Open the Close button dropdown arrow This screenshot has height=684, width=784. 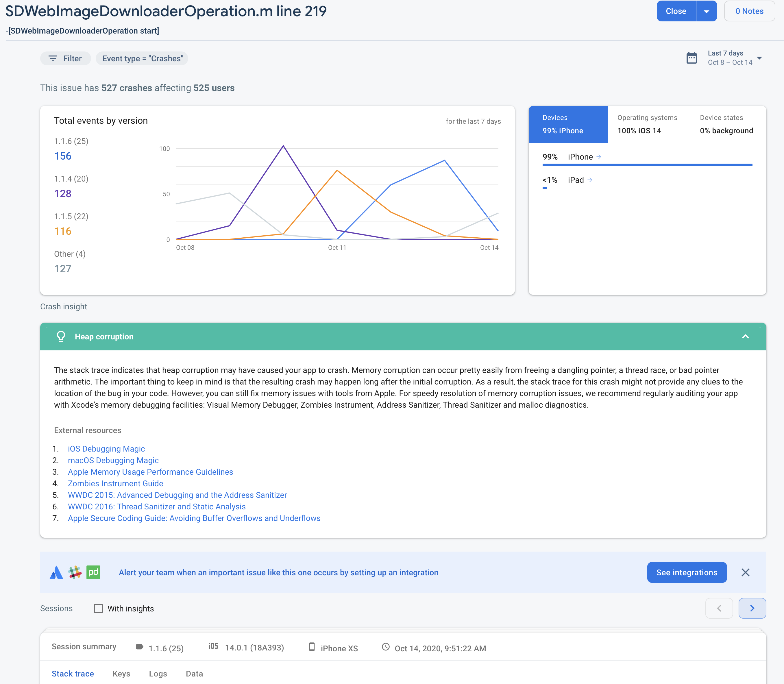pyautogui.click(x=707, y=11)
